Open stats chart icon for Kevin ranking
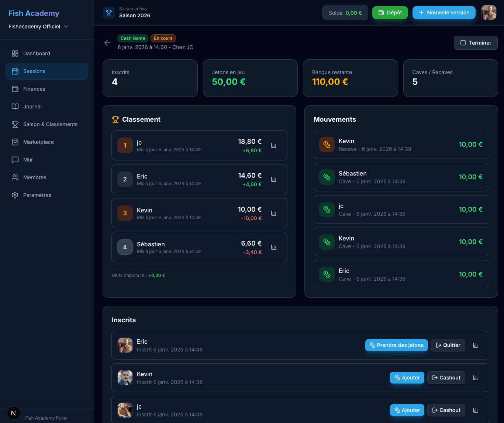 (274, 213)
